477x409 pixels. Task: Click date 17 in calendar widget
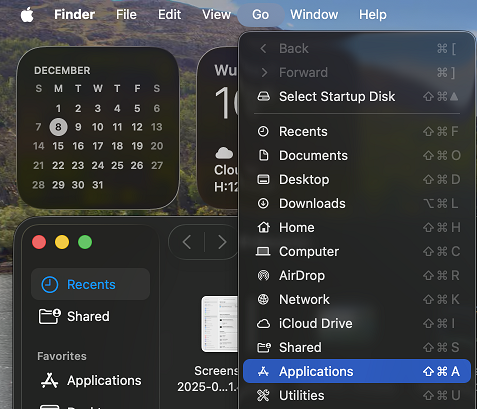point(98,146)
